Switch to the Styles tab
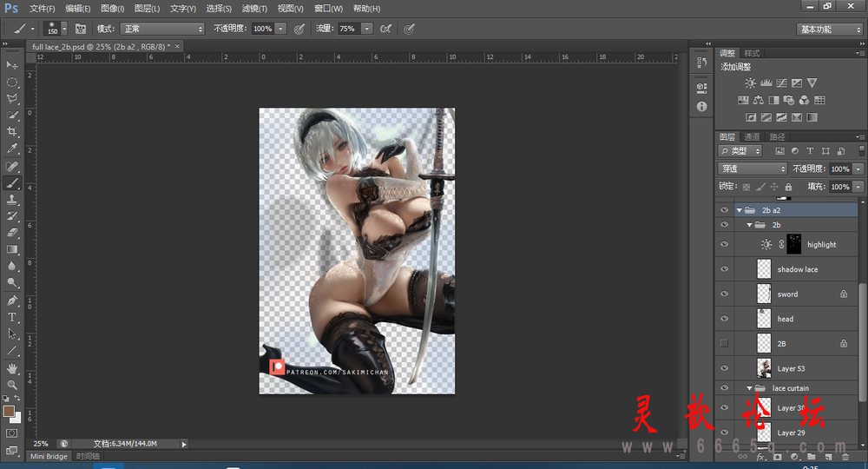868x469 pixels. (x=752, y=53)
